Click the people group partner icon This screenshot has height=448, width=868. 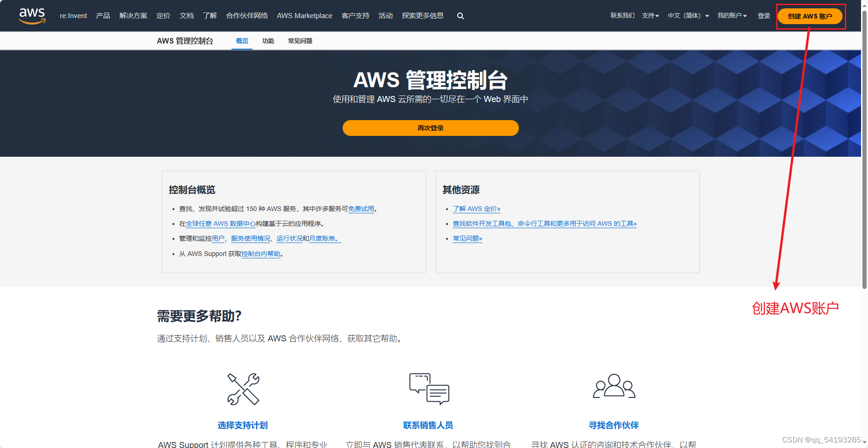pos(614,386)
